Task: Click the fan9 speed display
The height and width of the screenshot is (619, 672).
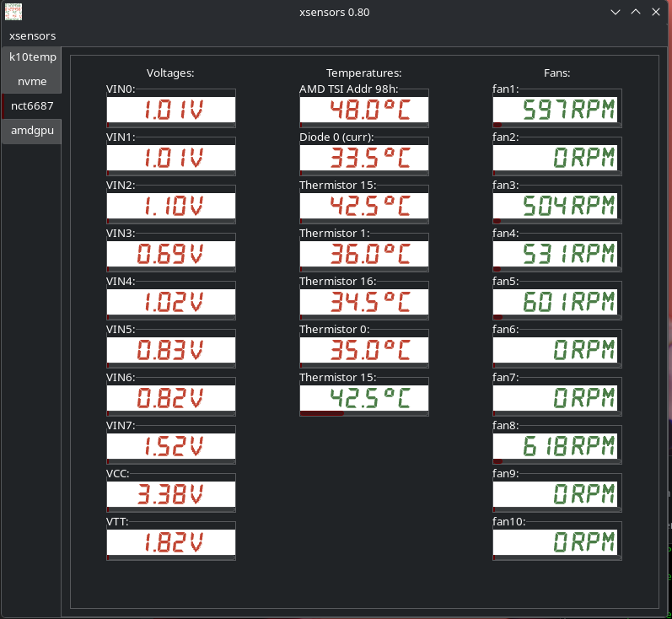Action: (x=556, y=494)
